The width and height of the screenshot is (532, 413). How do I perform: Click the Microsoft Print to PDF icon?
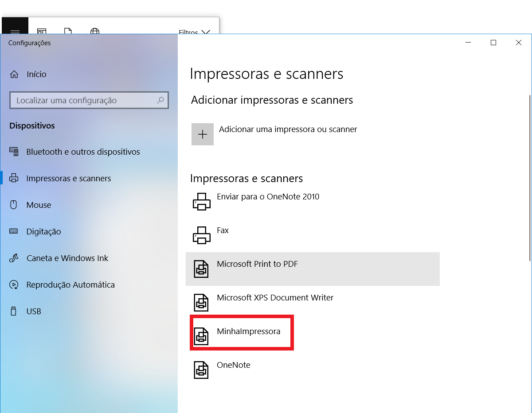202,269
